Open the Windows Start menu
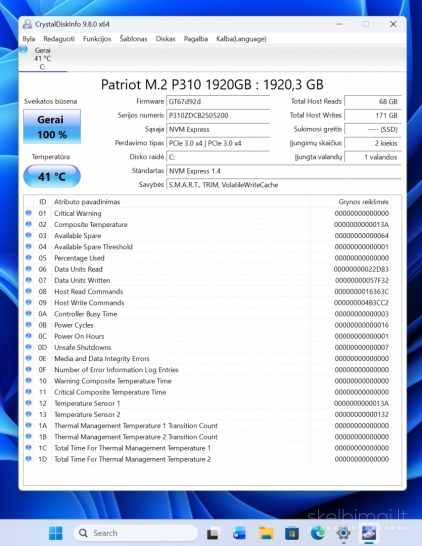 56,533
